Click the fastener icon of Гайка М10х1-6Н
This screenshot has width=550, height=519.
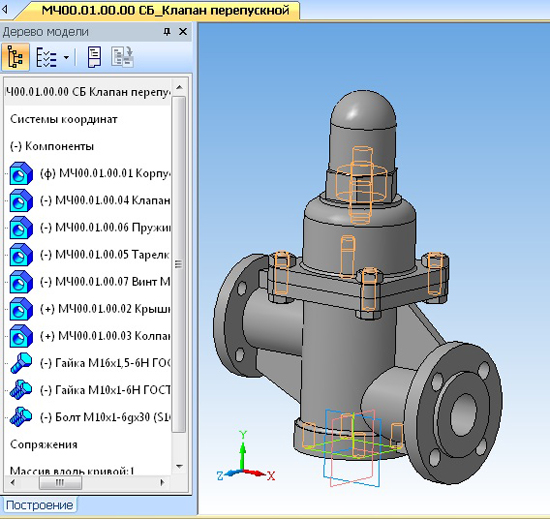21,390
